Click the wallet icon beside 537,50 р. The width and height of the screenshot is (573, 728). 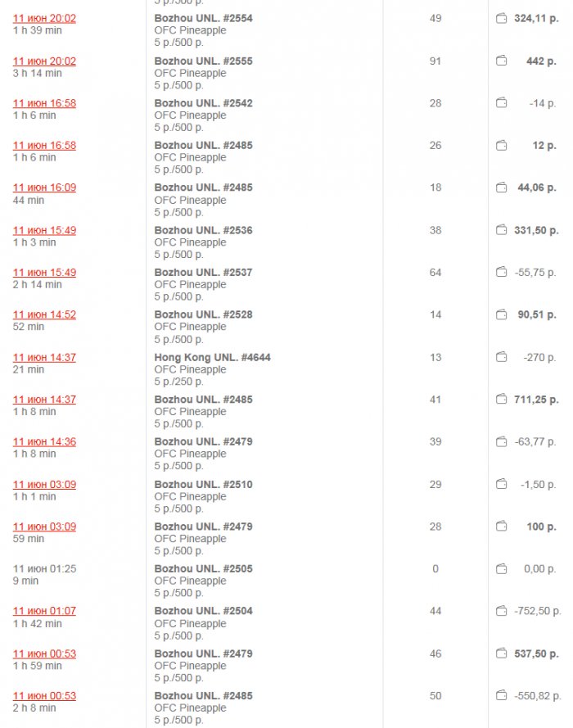[502, 653]
